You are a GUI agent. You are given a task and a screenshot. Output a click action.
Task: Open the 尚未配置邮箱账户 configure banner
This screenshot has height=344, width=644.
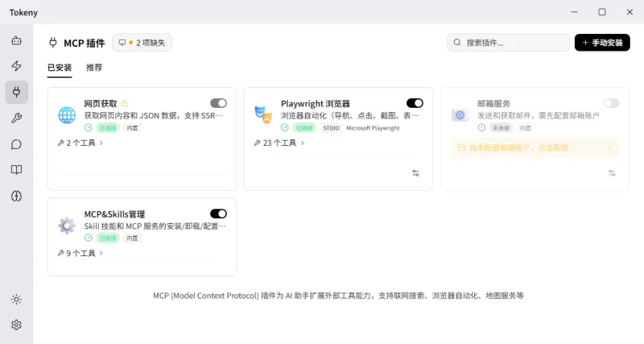[535, 147]
